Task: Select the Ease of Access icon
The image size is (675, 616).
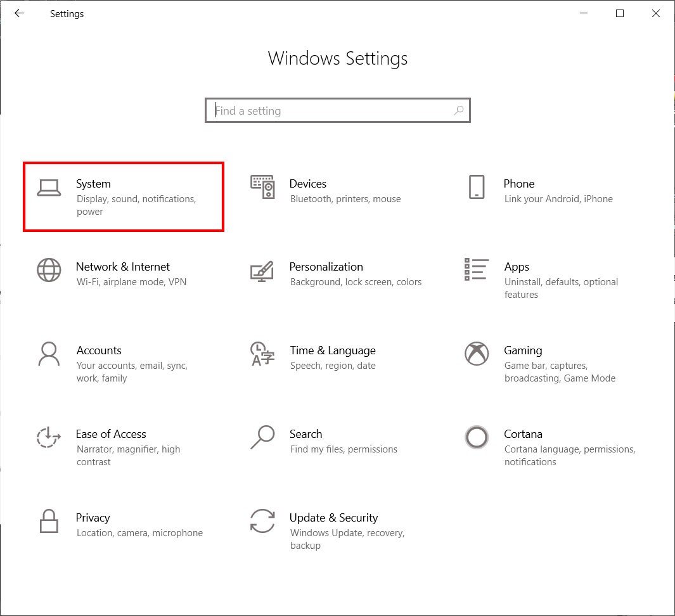Action: [x=49, y=437]
